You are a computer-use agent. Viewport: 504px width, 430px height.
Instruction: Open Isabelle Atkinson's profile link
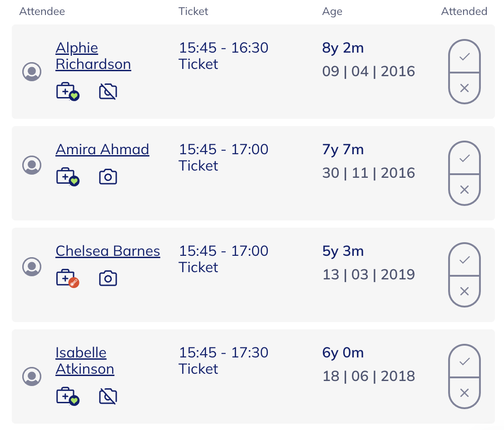pyautogui.click(x=84, y=361)
